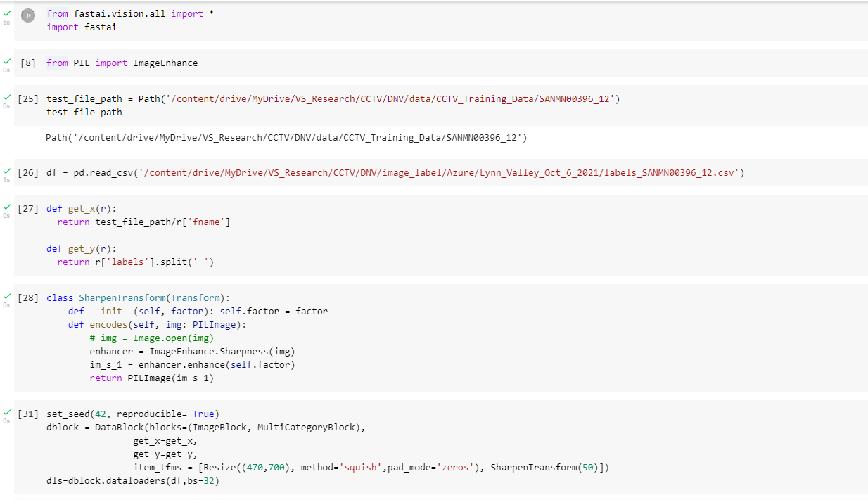The width and height of the screenshot is (868, 500).
Task: Open the underlined labels_SANMN00396_12.csv path link
Action: (439, 173)
